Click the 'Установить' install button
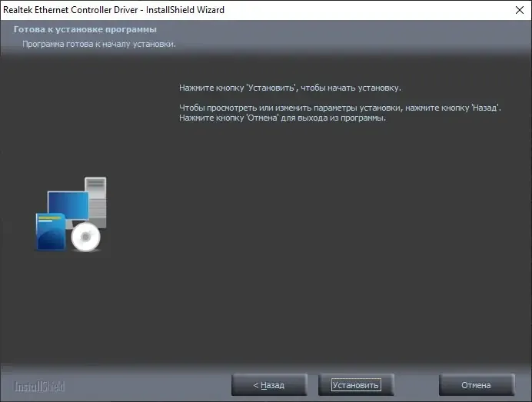Image resolution: width=532 pixels, height=402 pixels. coord(356,385)
